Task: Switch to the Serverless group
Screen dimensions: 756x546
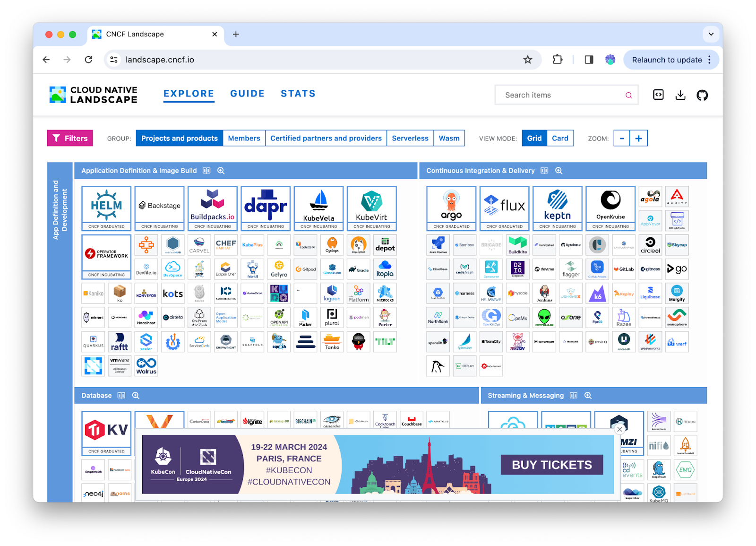Action: pos(410,138)
